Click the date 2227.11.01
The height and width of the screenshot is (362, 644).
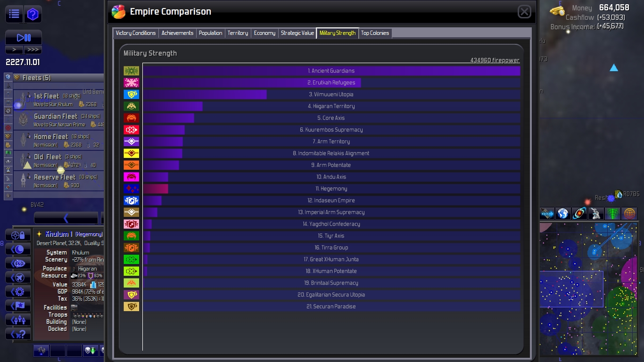click(x=23, y=62)
